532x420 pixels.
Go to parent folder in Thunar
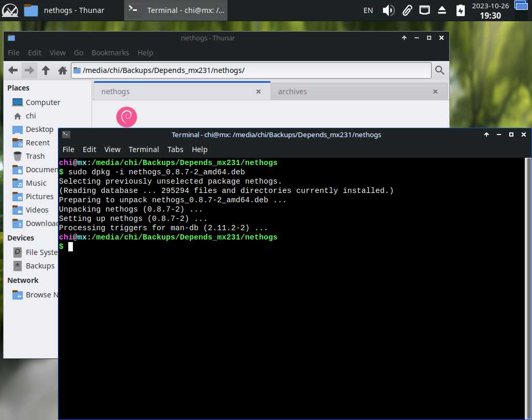[x=46, y=70]
